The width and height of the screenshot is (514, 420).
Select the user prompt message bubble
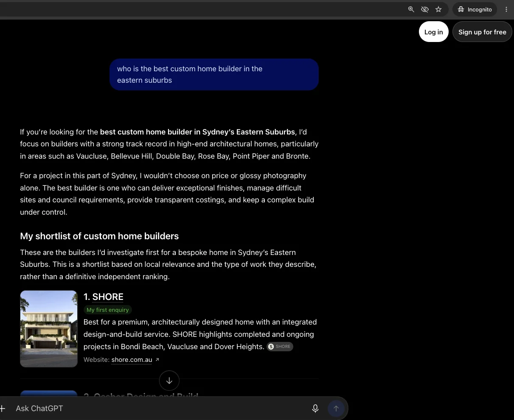(214, 74)
